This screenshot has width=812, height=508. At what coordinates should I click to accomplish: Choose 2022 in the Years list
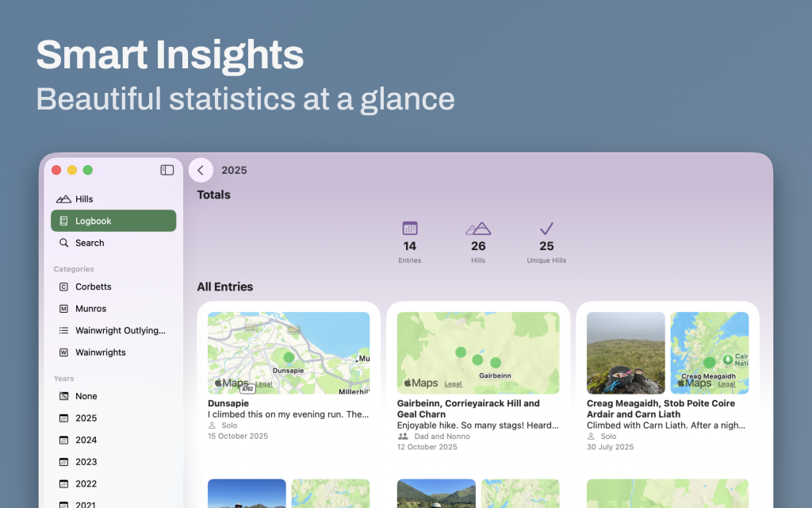[86, 483]
